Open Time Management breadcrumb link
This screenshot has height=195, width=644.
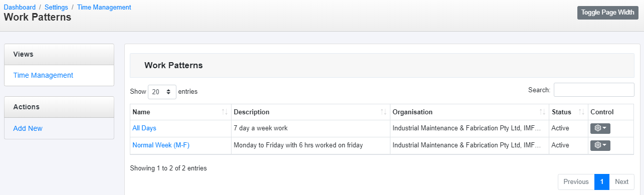point(104,8)
